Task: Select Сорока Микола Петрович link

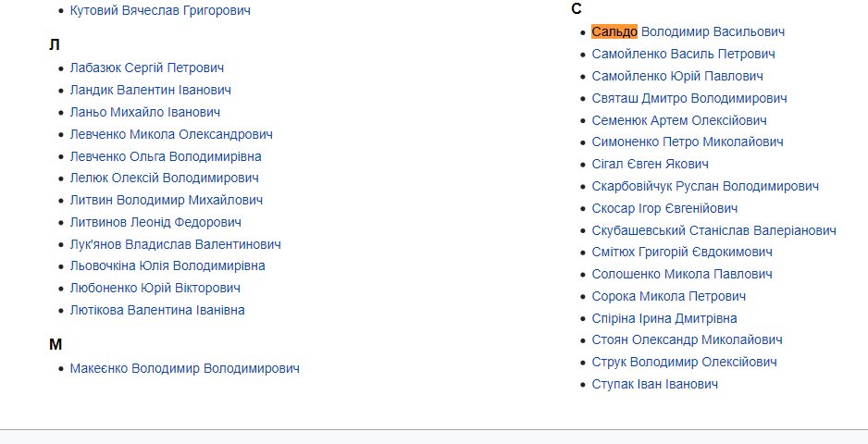Action: [x=668, y=296]
